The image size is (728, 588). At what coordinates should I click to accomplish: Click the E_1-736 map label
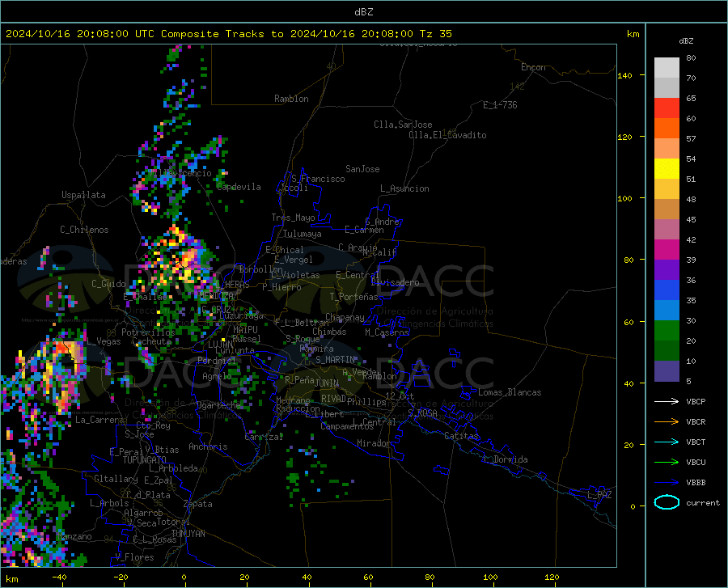(x=500, y=105)
